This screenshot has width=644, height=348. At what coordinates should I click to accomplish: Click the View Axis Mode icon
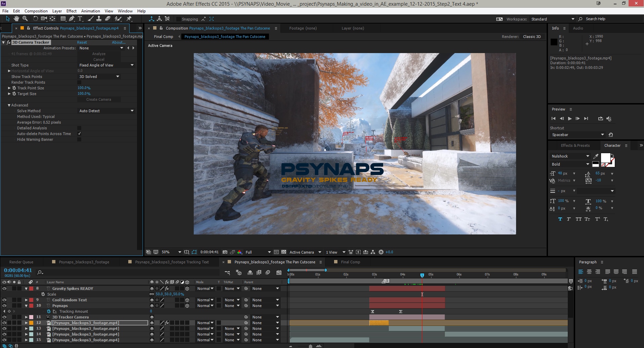[x=168, y=19]
